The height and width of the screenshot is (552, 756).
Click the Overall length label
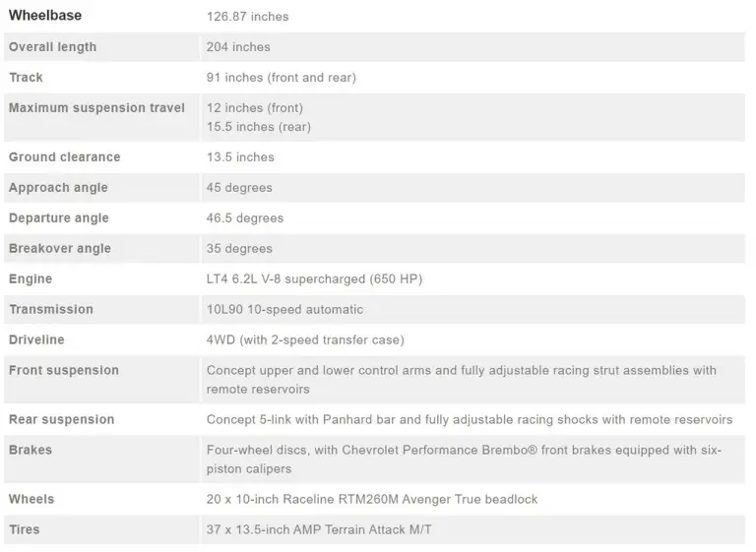52,47
